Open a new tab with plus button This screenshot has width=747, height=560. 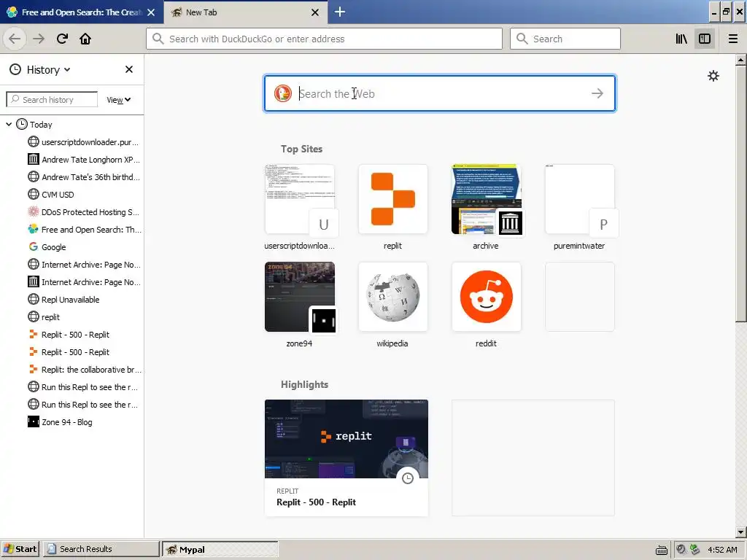pyautogui.click(x=340, y=12)
